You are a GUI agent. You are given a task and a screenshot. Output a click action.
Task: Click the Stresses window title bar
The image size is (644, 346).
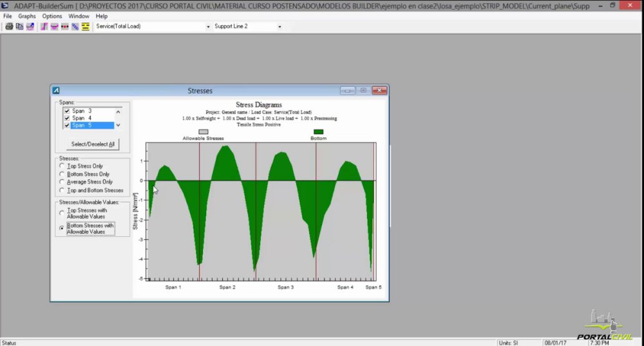(200, 90)
